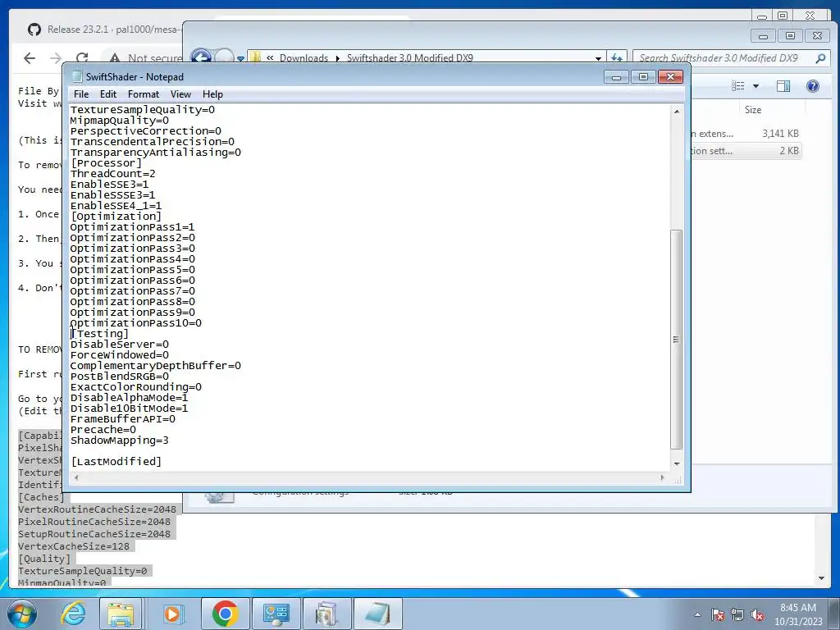Open the Notepad View menu
840x630 pixels.
[180, 94]
